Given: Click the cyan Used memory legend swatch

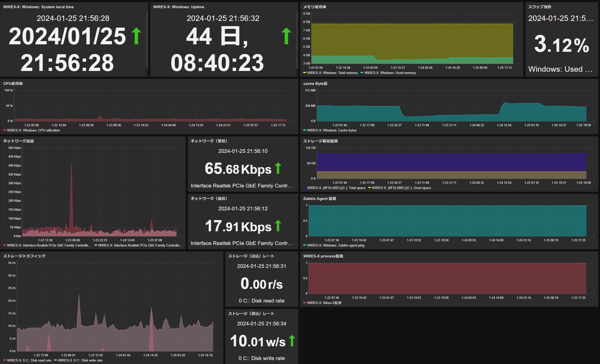Looking at the screenshot, I should coord(362,73).
